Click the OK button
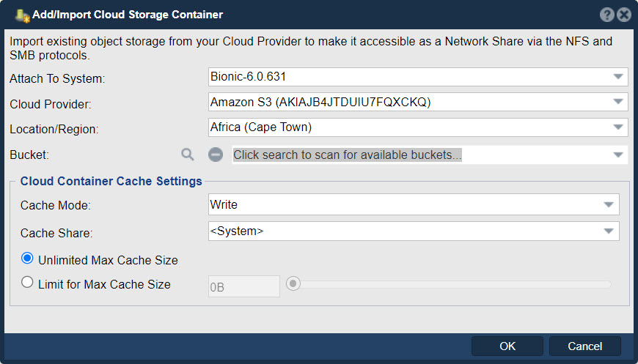 [x=507, y=346]
